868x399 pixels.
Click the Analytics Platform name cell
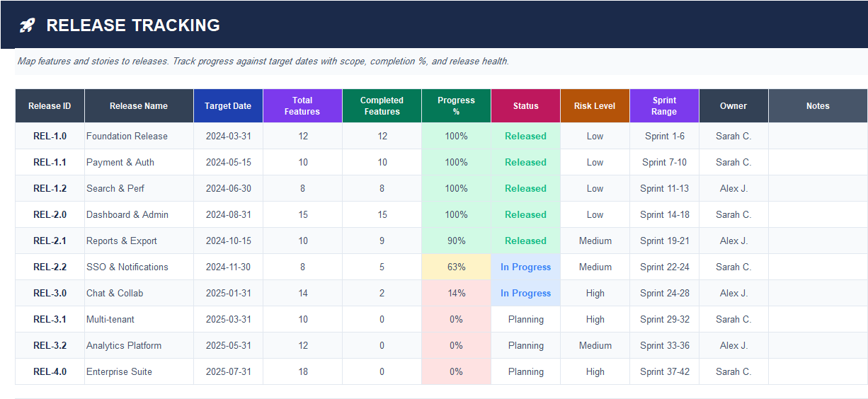click(139, 345)
